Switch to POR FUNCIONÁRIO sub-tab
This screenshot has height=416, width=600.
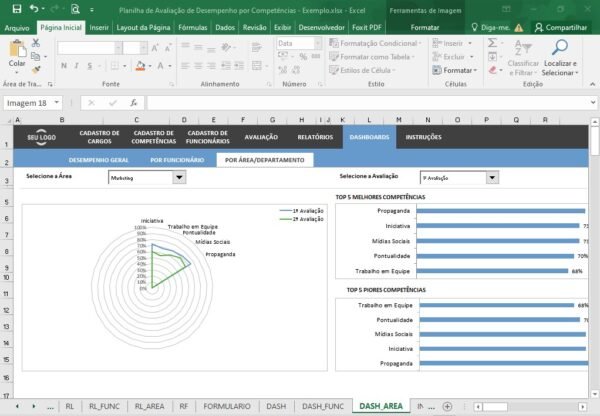tap(177, 160)
